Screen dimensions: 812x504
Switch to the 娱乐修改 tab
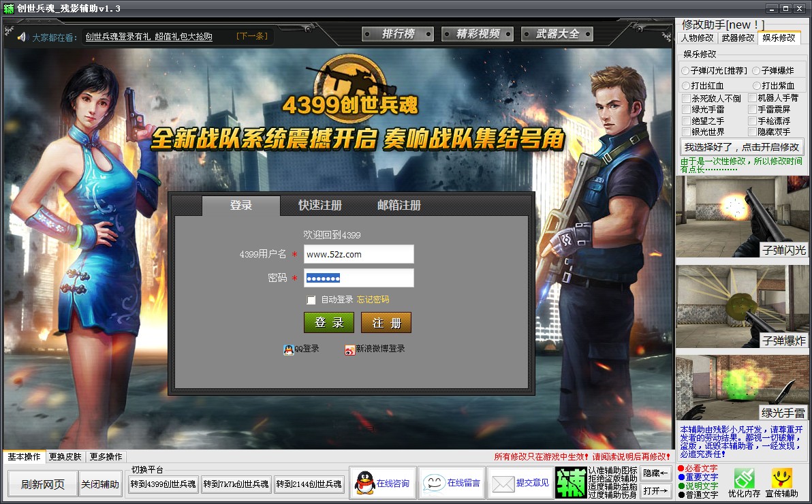pos(779,38)
